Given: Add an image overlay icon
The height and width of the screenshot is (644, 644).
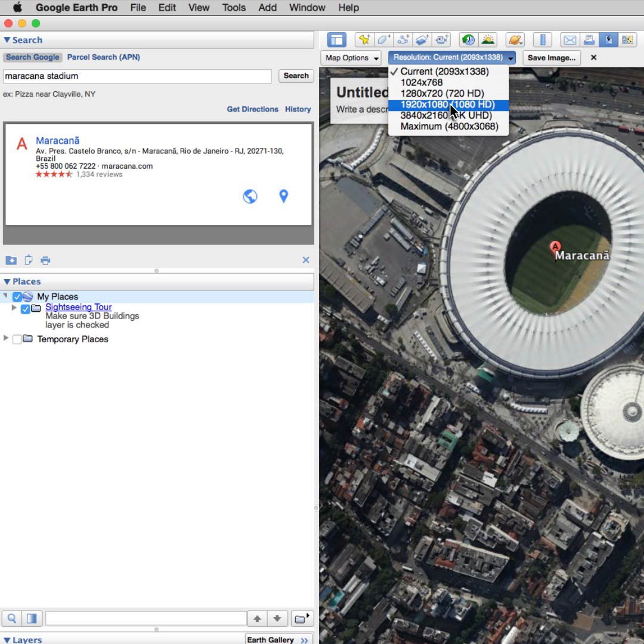Looking at the screenshot, I should [x=422, y=40].
